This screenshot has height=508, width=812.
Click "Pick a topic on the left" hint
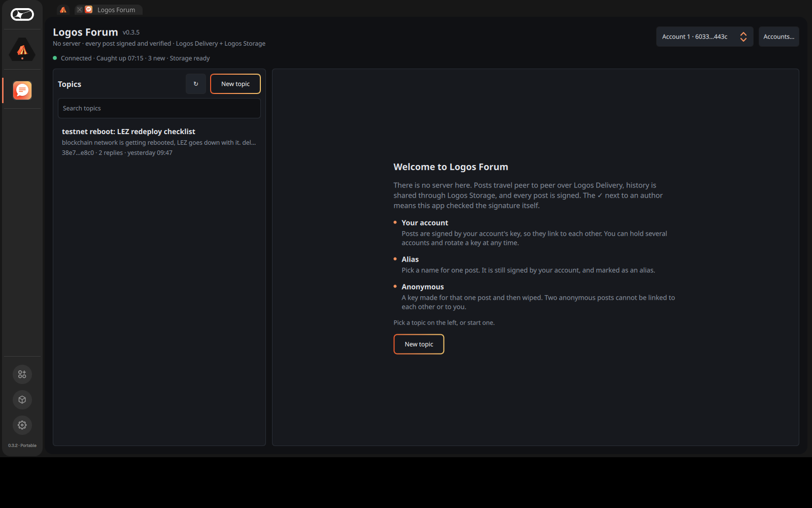(x=444, y=323)
